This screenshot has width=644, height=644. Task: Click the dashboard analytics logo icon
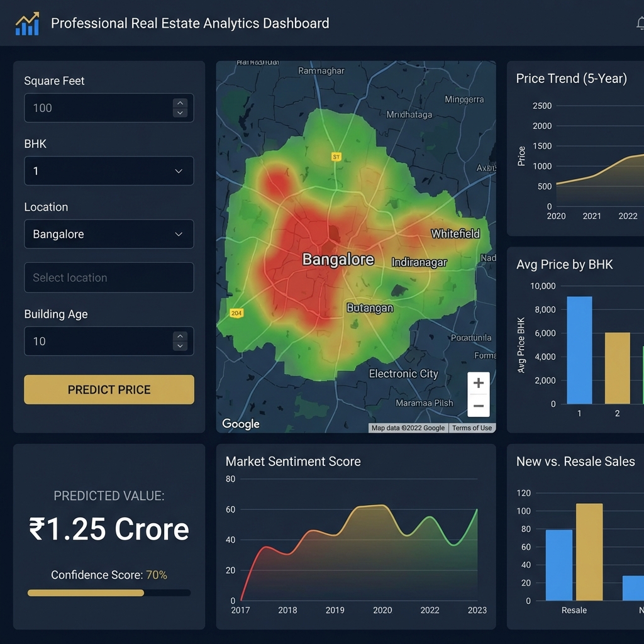[26, 23]
